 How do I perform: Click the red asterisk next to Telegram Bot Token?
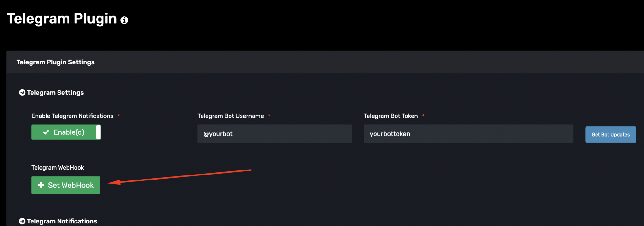coord(423,116)
